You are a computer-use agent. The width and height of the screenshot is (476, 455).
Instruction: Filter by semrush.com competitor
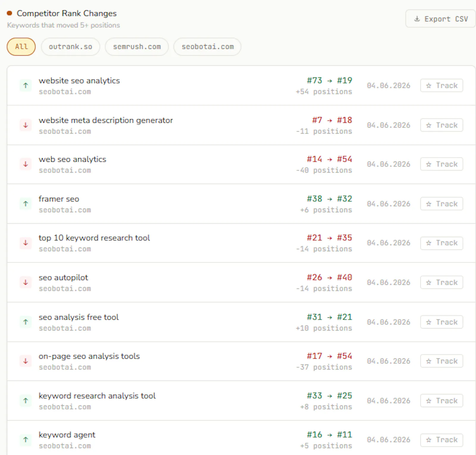137,47
